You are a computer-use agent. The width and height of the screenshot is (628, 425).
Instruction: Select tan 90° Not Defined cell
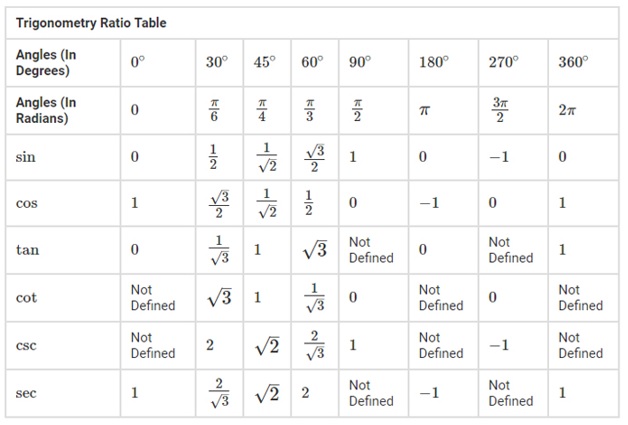coord(371,250)
